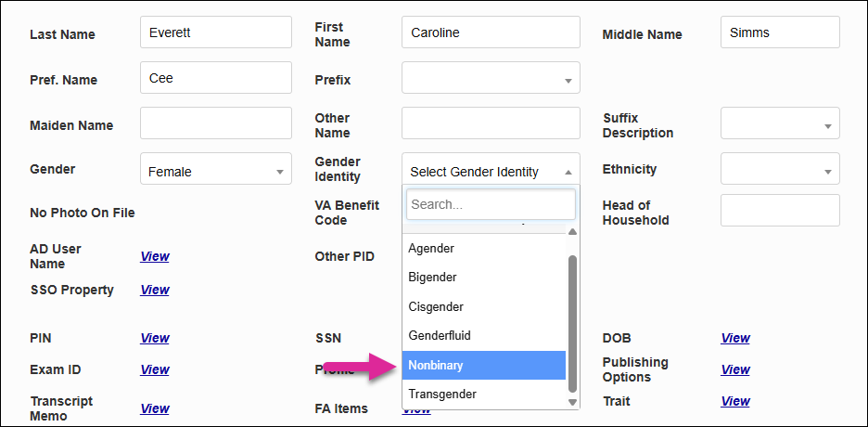Open the DOB View link

(x=735, y=338)
